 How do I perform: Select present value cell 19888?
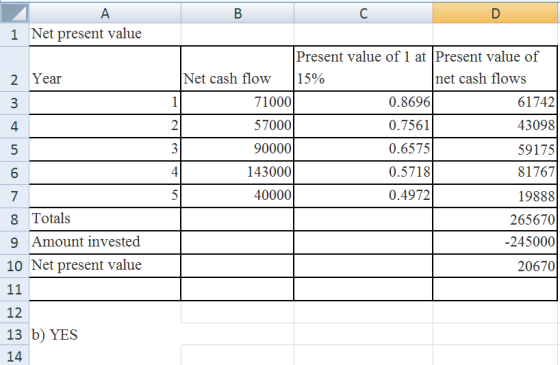tap(495, 196)
